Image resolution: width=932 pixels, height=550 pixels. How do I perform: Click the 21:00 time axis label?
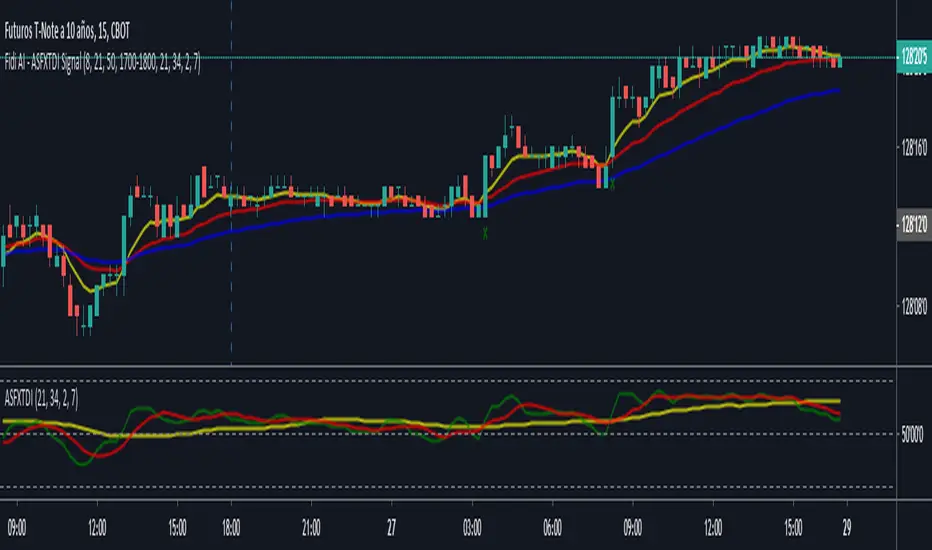(x=311, y=527)
